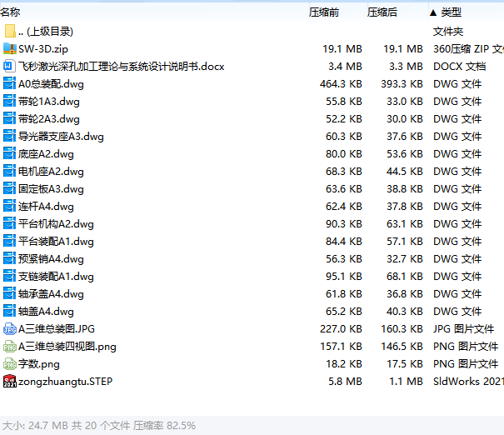Sort by the 压缩后 column header
This screenshot has width=504, height=435.
pyautogui.click(x=382, y=12)
